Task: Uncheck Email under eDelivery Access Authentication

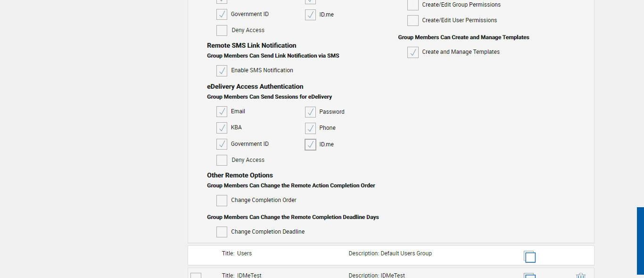Action: (222, 112)
